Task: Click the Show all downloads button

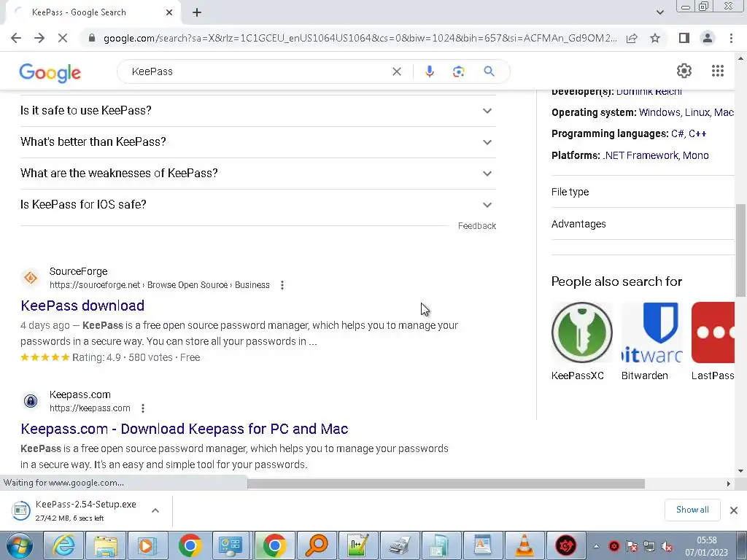Action: click(692, 510)
